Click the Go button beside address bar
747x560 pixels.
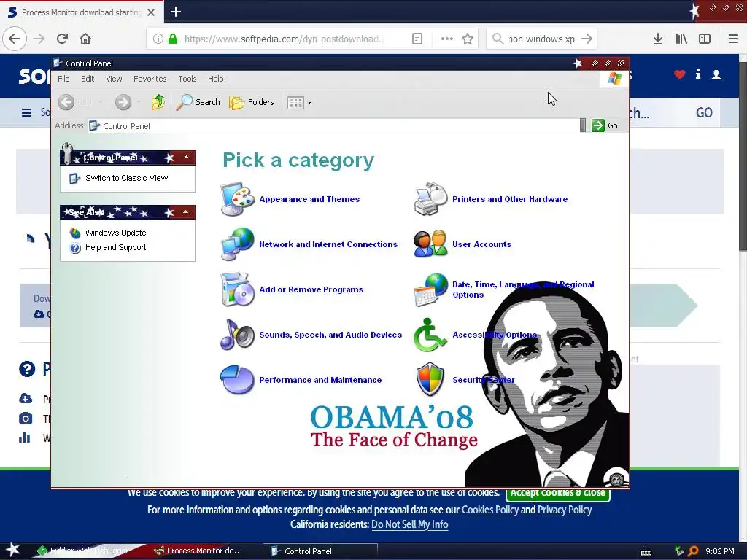pyautogui.click(x=605, y=125)
